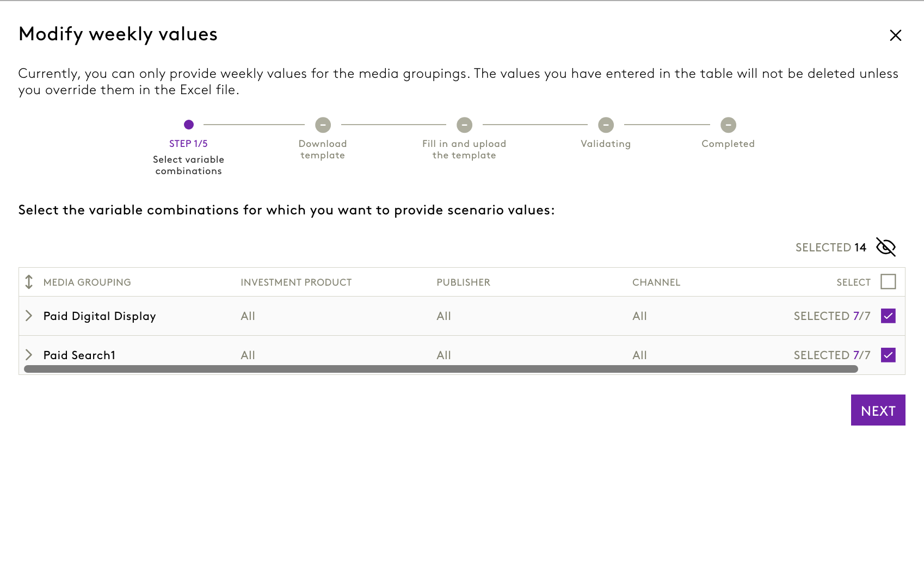Check the select all checkbox in header
Viewport: 924px width, 573px height.
point(888,282)
